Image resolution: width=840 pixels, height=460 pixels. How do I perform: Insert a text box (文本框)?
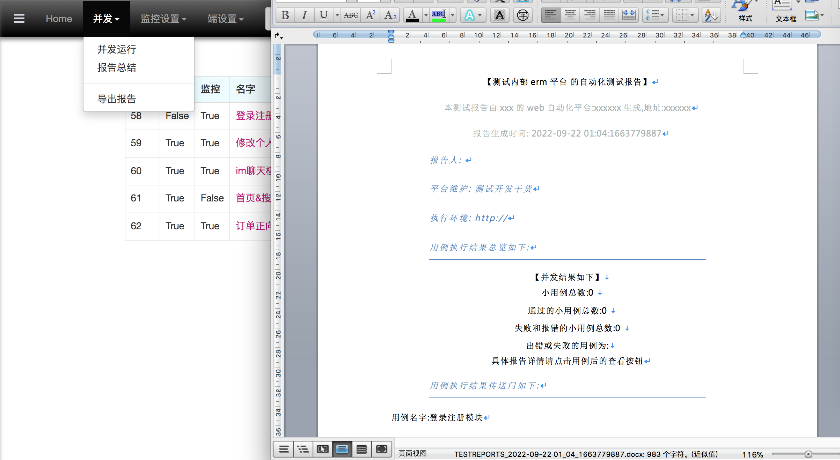click(785, 11)
